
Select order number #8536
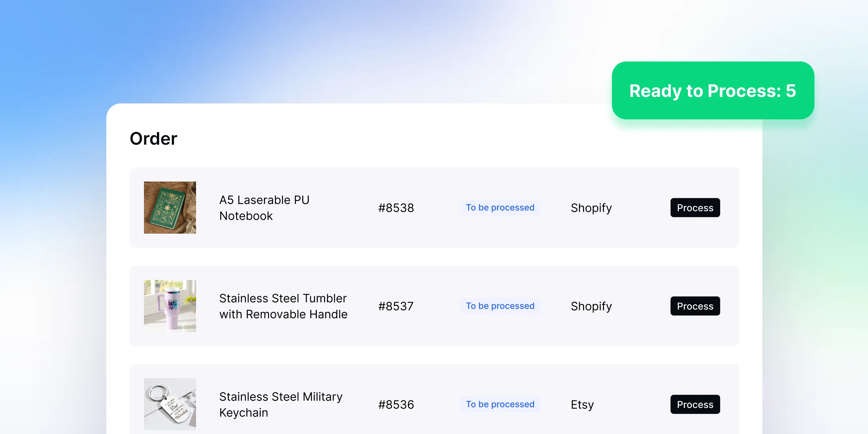pos(396,405)
